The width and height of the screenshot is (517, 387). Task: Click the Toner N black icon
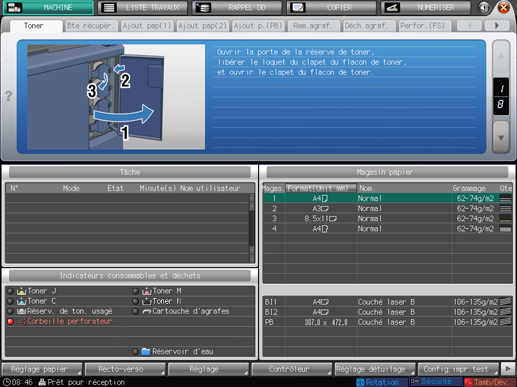pyautogui.click(x=147, y=301)
